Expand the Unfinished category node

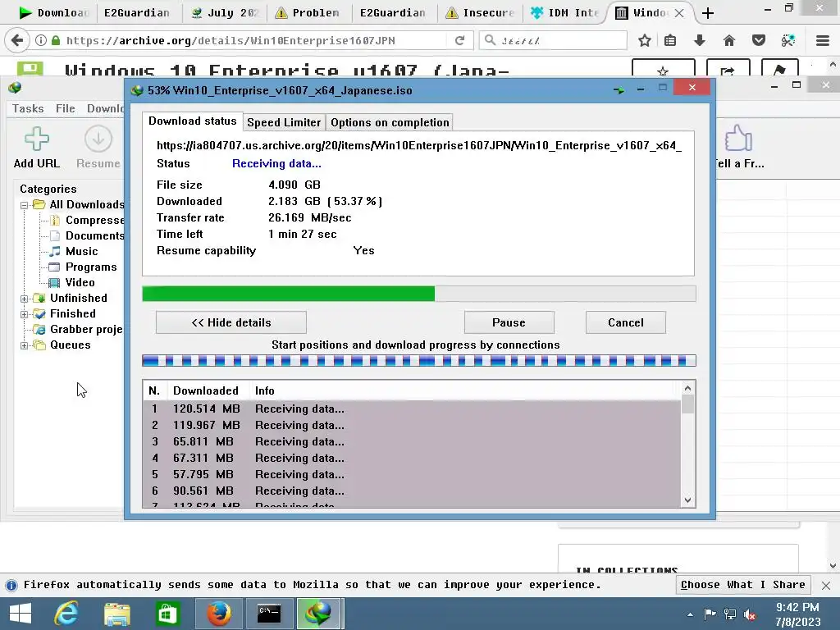click(24, 299)
